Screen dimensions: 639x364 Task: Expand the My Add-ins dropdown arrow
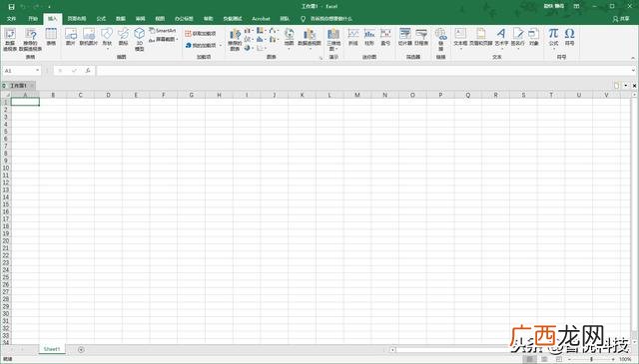click(221, 45)
